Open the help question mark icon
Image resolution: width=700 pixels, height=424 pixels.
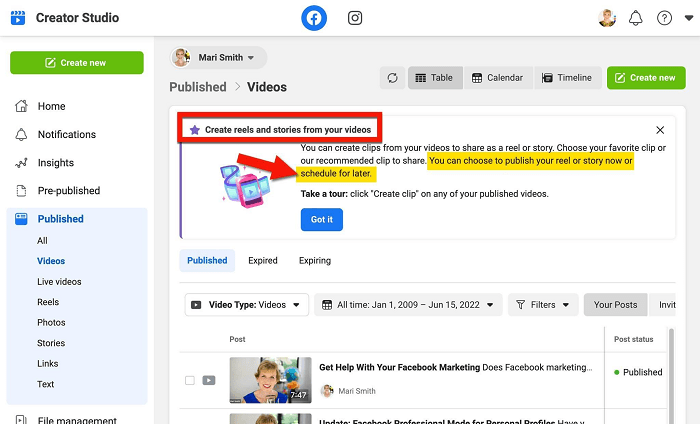pyautogui.click(x=664, y=18)
